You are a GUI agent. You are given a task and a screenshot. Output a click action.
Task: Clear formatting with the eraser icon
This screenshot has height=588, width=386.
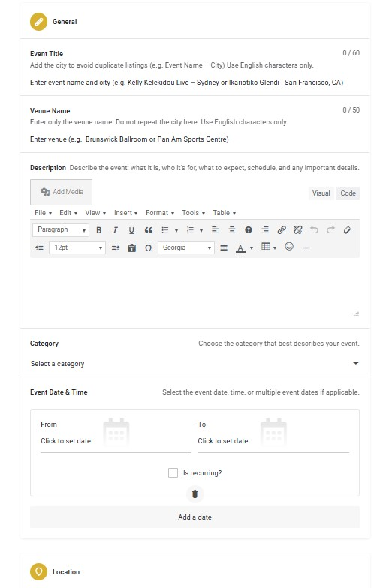point(347,229)
